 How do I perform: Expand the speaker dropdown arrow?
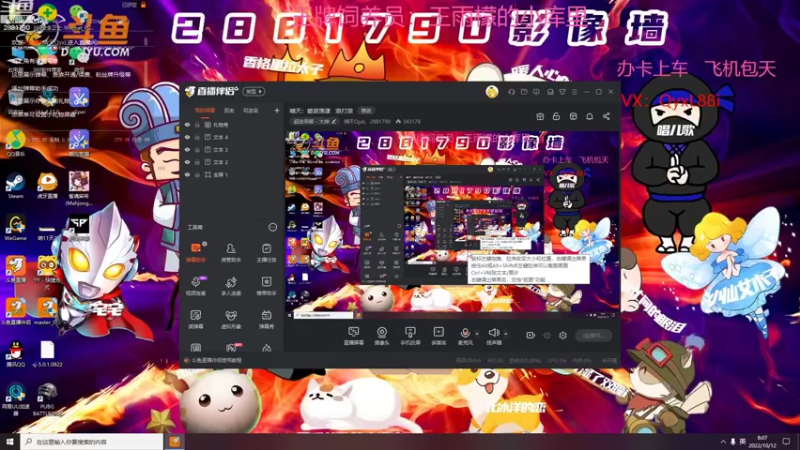pos(506,334)
